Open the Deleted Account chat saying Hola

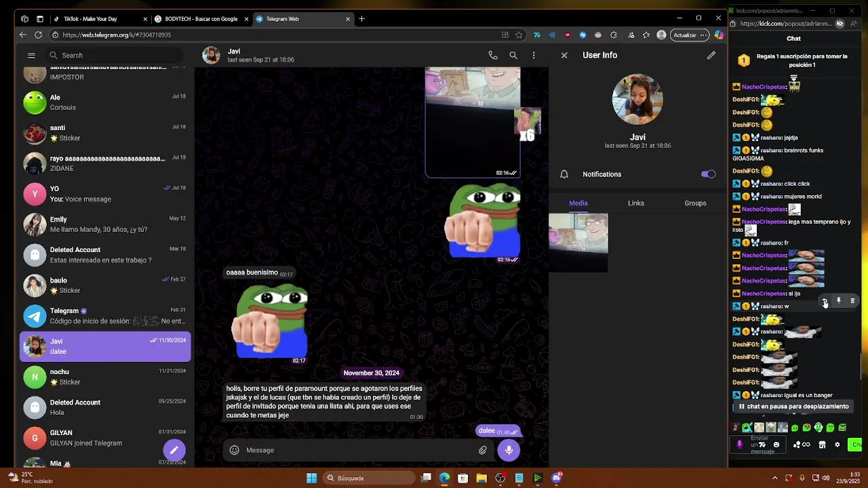[105, 407]
